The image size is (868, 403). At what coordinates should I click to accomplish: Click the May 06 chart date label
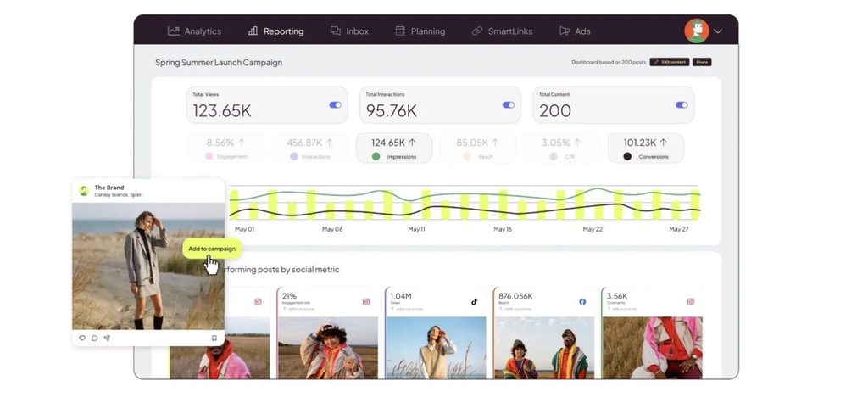tap(332, 229)
